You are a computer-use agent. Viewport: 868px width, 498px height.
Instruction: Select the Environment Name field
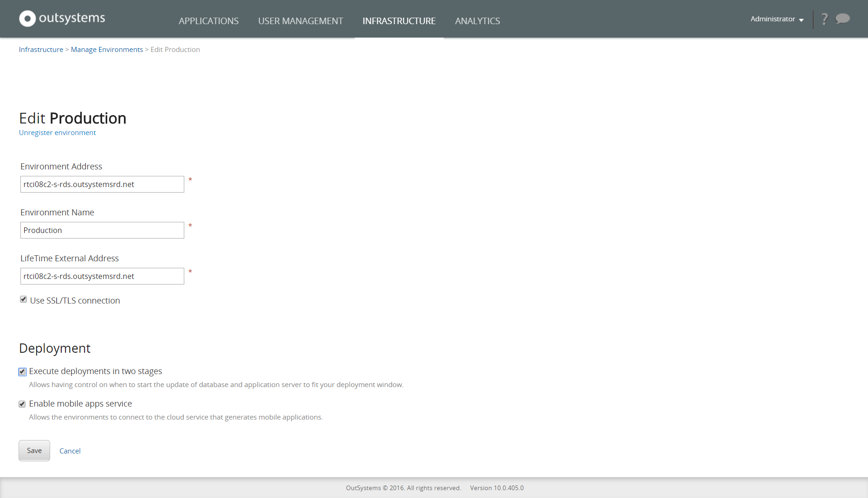(102, 230)
